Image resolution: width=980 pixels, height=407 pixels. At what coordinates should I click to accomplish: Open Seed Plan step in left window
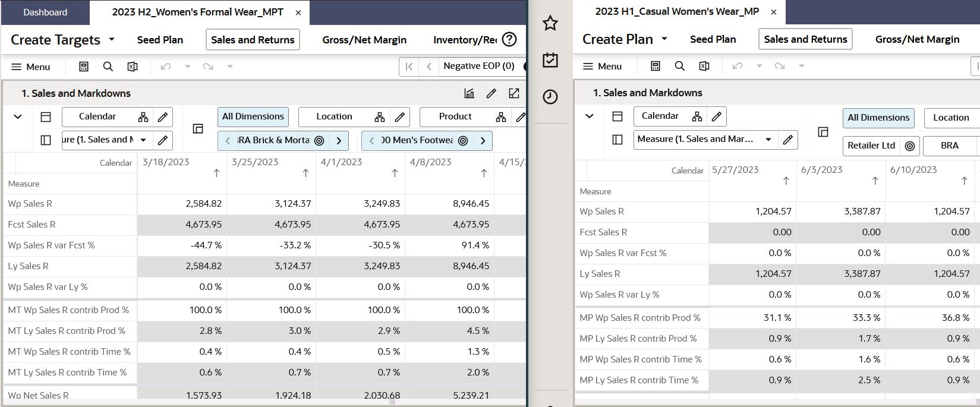[160, 40]
